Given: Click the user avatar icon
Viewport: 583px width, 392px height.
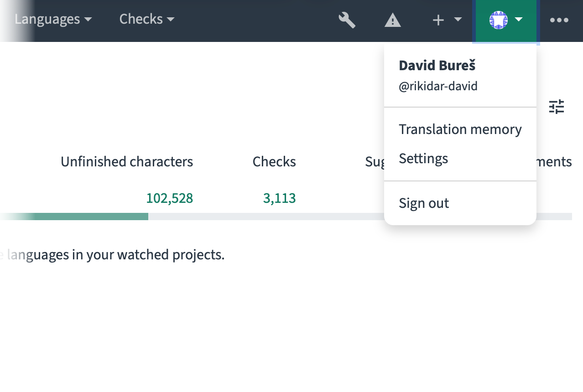Looking at the screenshot, I should click(498, 20).
